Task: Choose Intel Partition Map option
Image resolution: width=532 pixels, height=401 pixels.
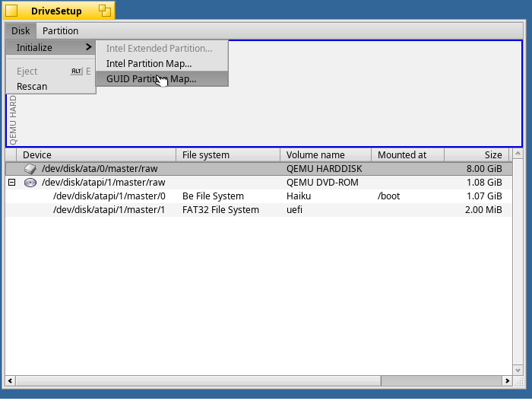Action: pos(149,63)
